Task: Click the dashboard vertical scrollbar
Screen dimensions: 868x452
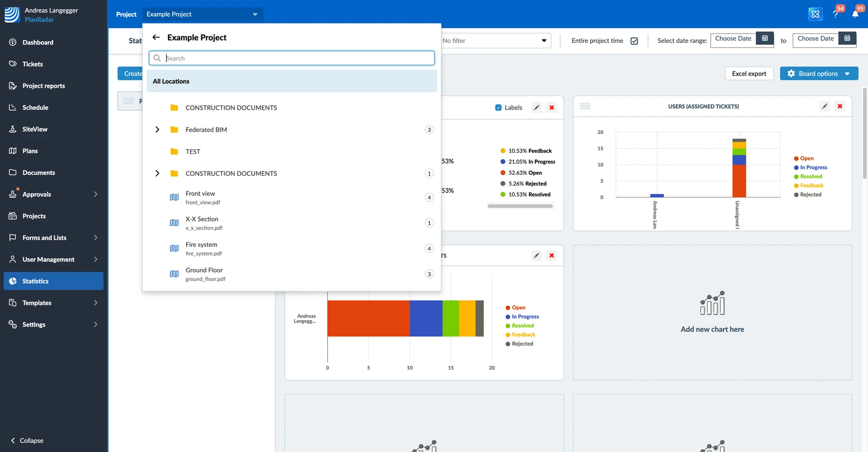Action: pos(865,133)
